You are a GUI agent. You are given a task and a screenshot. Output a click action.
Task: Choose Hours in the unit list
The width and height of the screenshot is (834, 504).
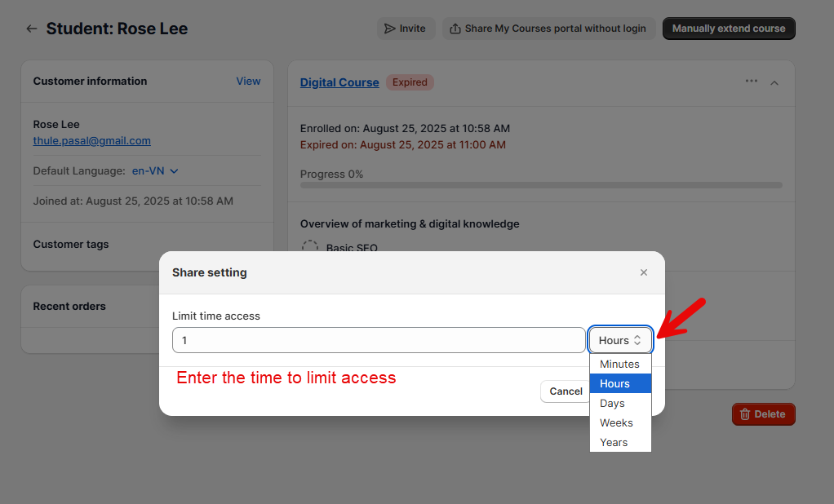(x=619, y=383)
